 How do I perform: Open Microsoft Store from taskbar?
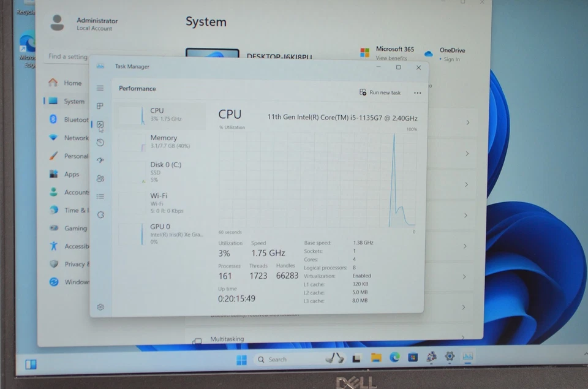[x=413, y=357]
